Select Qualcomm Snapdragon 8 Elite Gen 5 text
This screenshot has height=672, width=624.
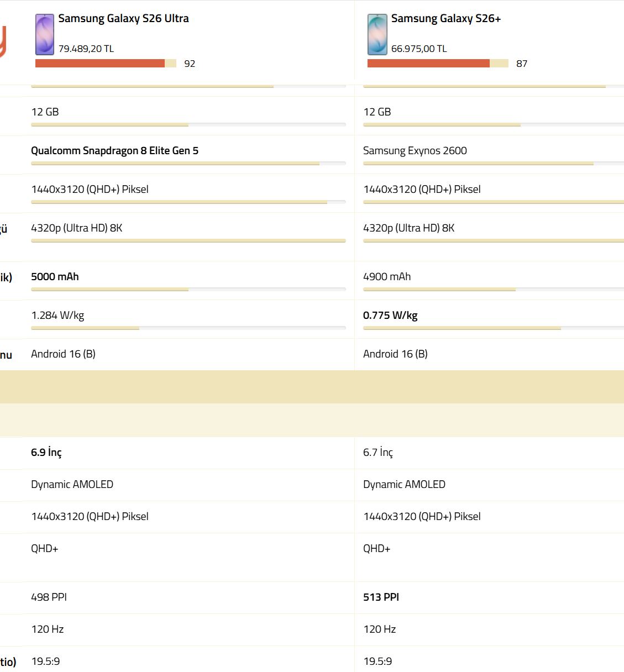pos(115,150)
